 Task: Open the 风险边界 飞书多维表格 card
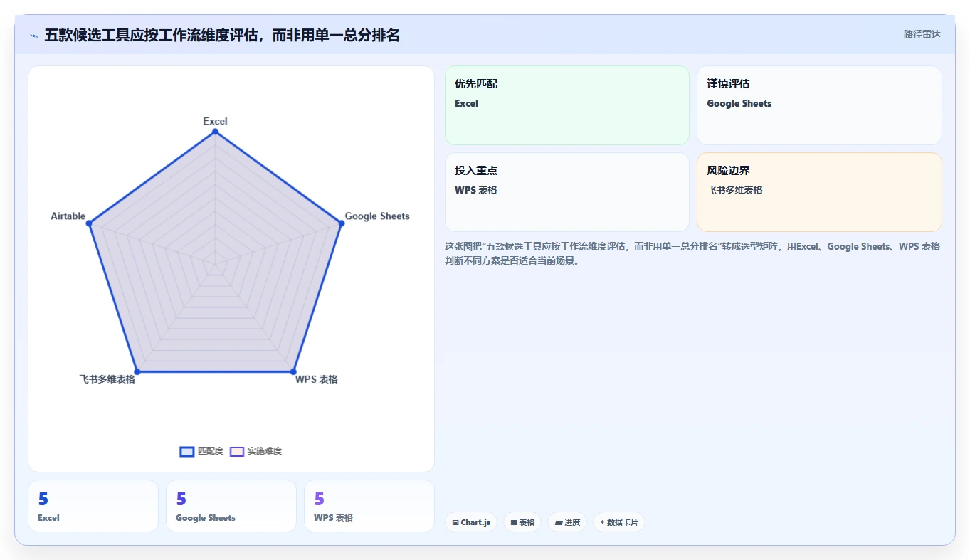pos(819,192)
